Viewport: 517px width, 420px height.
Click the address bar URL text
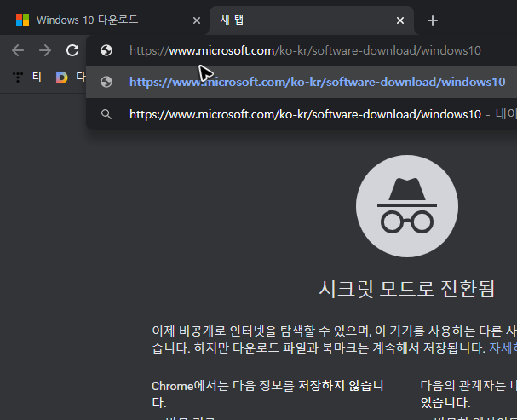(305, 50)
